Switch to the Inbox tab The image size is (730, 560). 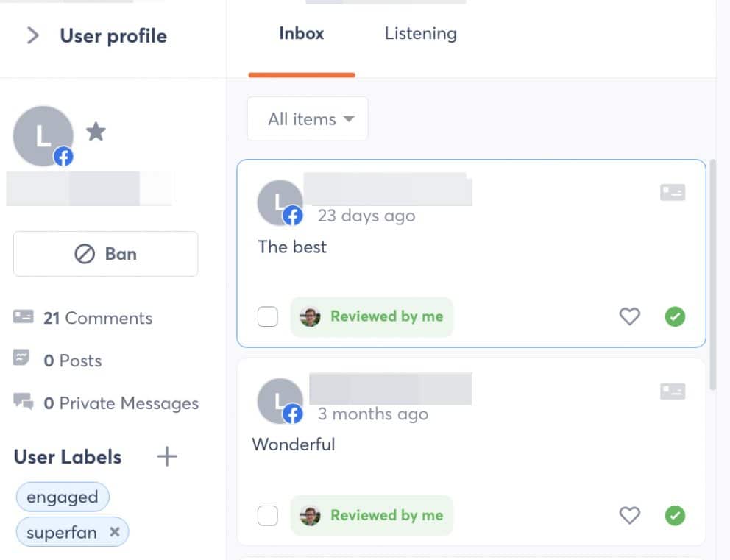[x=301, y=34]
